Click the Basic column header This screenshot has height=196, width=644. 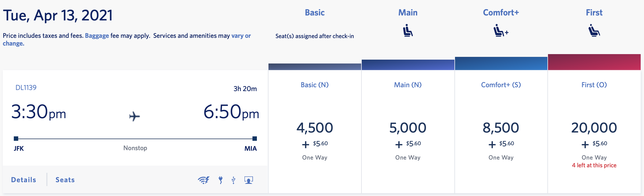coord(315,12)
